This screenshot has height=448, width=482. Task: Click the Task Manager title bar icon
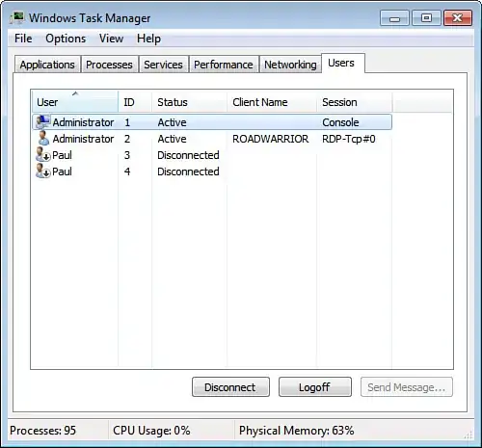coord(16,17)
